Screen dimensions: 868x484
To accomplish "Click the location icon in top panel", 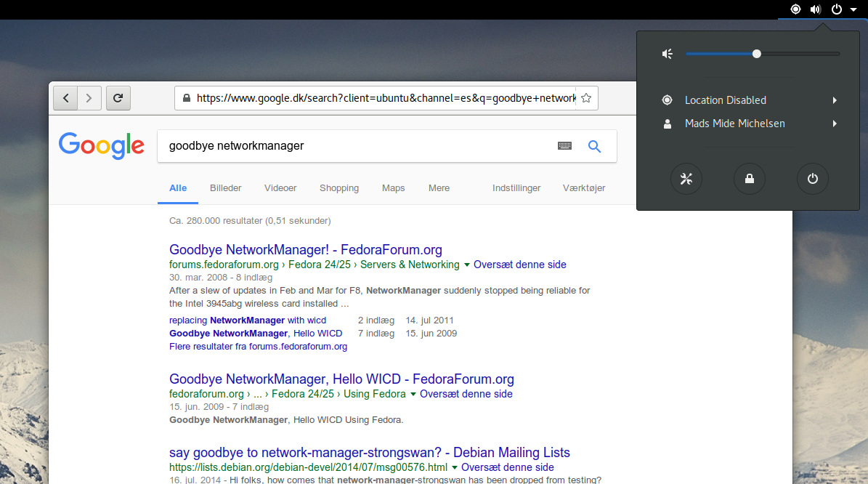I will click(x=795, y=9).
